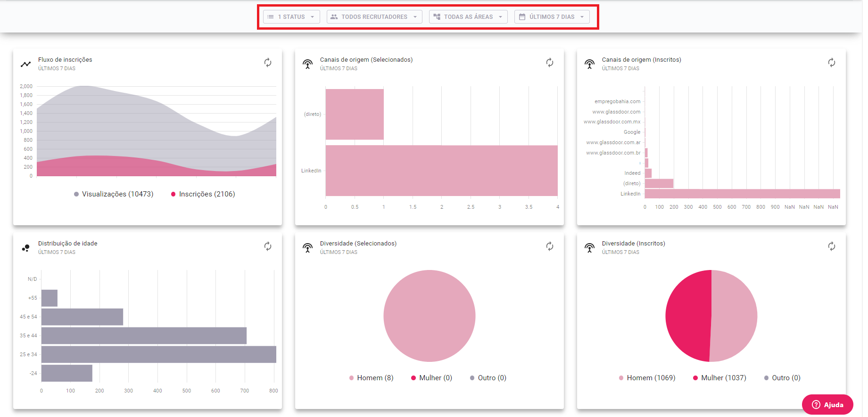Open the 1 Status filter dropdown
Image resolution: width=868 pixels, height=417 pixels.
[x=291, y=17]
